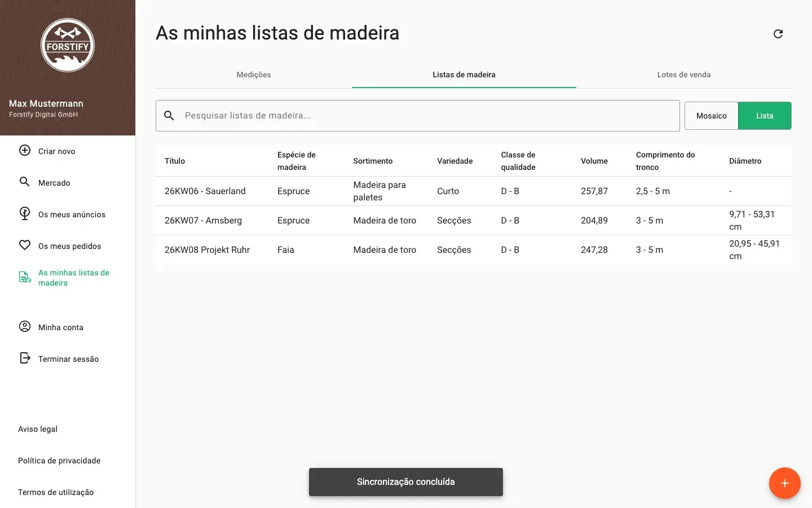812x508 pixels.
Task: Click volume value 247,28
Action: [x=594, y=249]
